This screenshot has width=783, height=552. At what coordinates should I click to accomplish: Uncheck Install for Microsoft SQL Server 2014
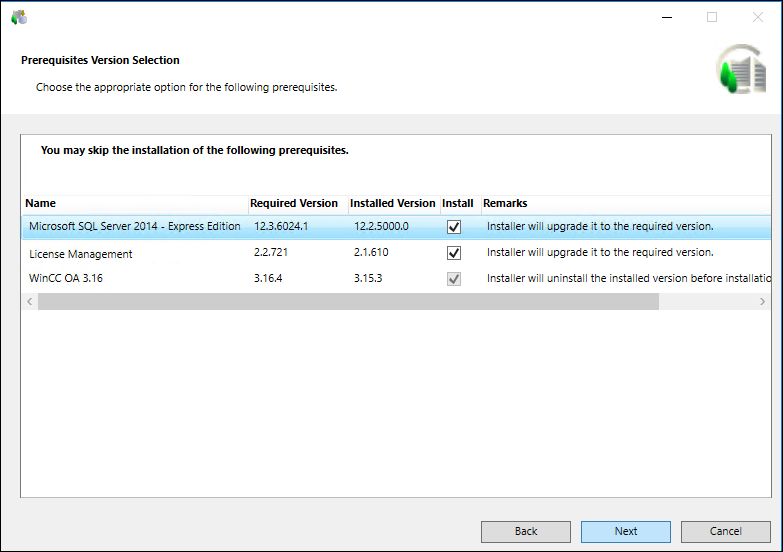tap(454, 227)
